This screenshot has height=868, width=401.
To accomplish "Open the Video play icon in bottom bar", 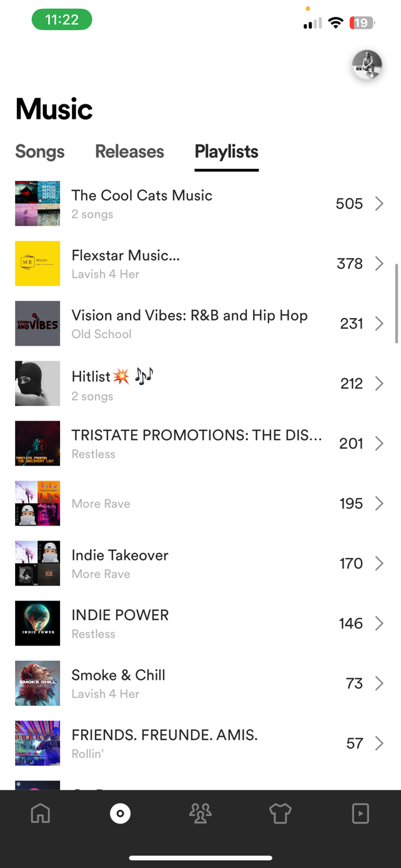I will pyautogui.click(x=360, y=814).
